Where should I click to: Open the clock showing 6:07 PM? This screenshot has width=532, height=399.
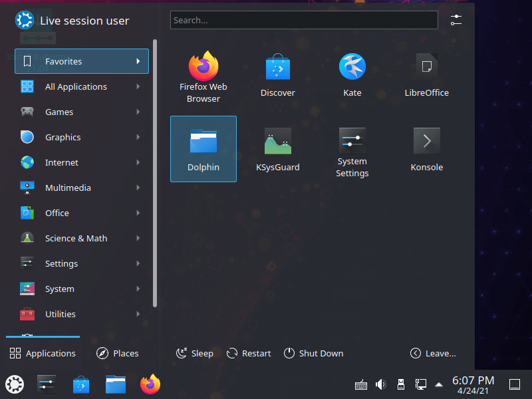tap(473, 385)
